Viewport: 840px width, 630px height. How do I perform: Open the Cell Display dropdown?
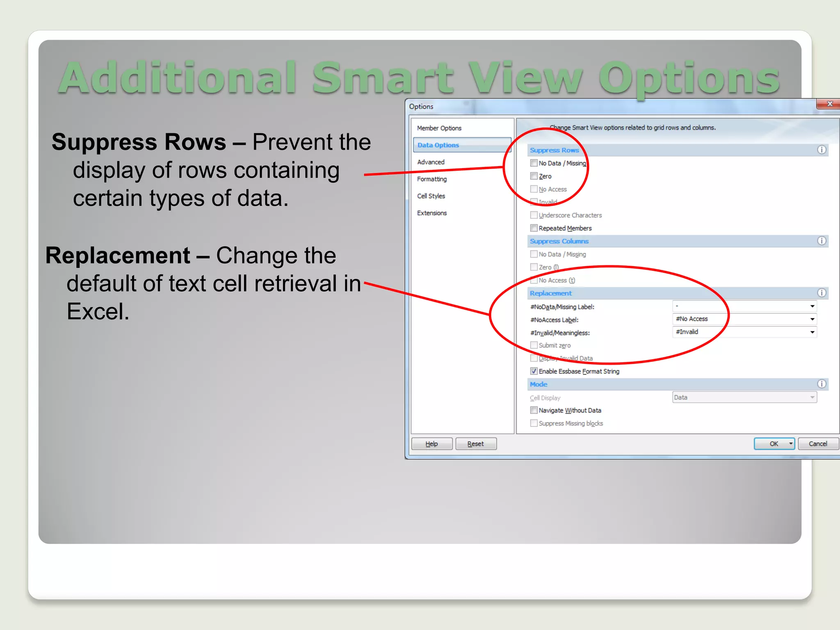(812, 397)
